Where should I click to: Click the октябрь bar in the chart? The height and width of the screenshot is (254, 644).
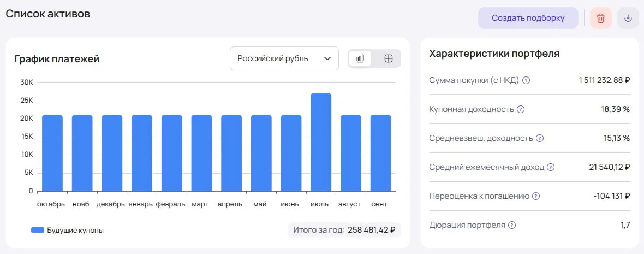click(x=52, y=153)
